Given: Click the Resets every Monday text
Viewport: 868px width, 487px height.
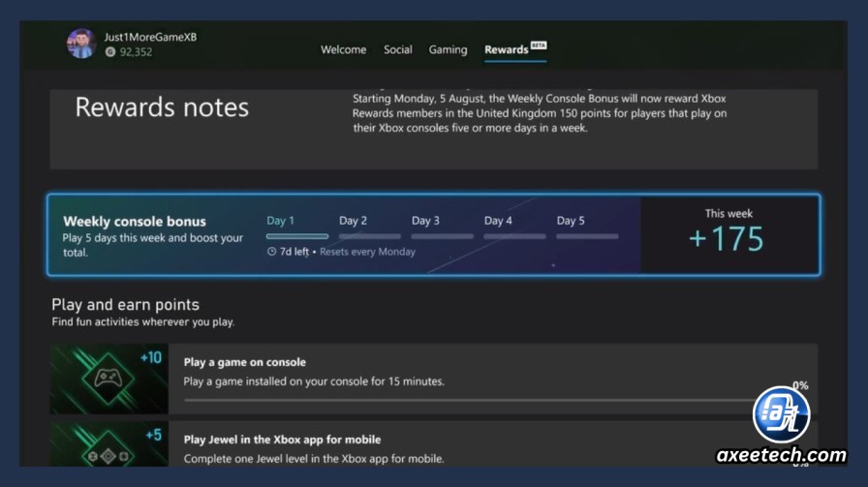Looking at the screenshot, I should 367,252.
